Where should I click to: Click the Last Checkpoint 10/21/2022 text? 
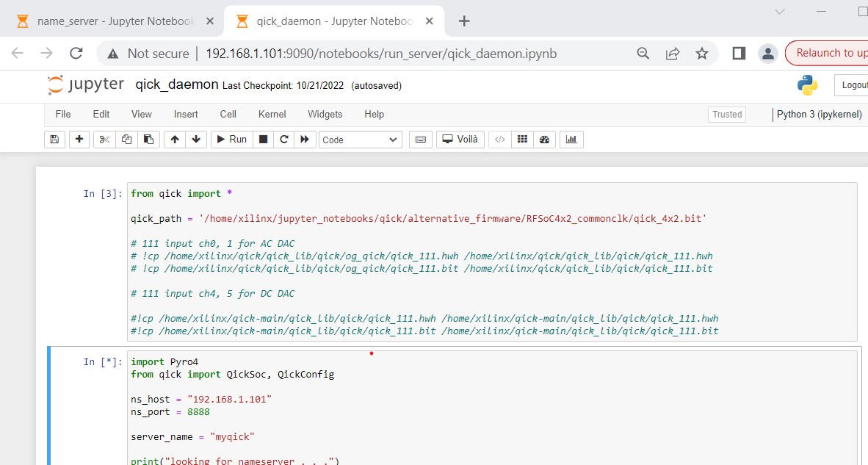pos(283,86)
